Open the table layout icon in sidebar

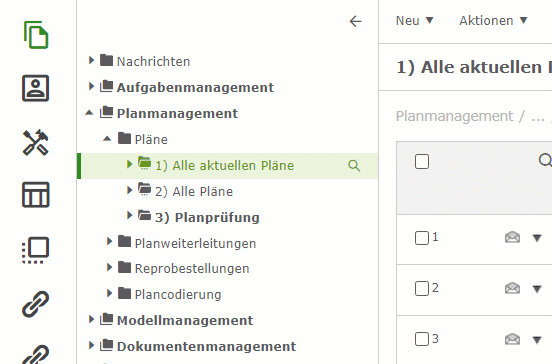[x=36, y=195]
